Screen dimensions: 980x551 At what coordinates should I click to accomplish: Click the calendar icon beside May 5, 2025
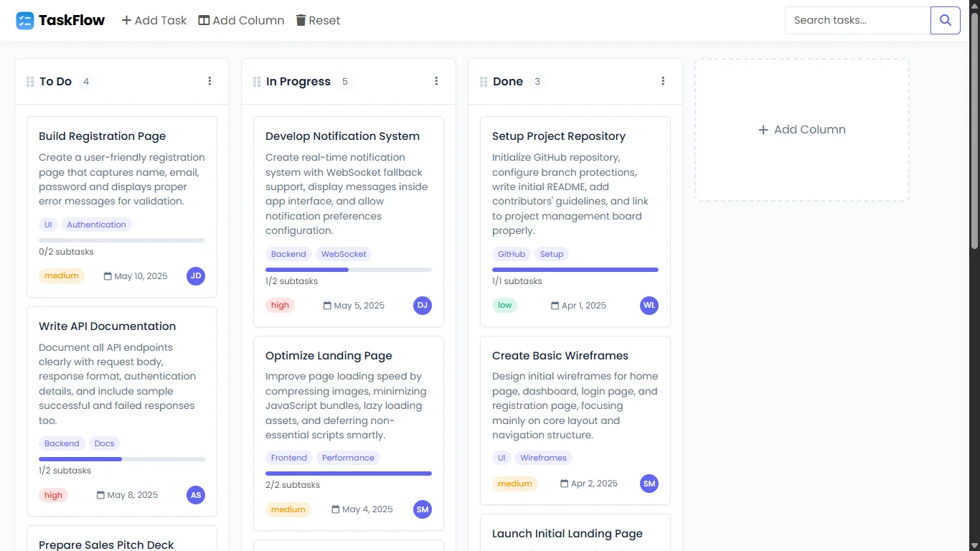(x=327, y=306)
